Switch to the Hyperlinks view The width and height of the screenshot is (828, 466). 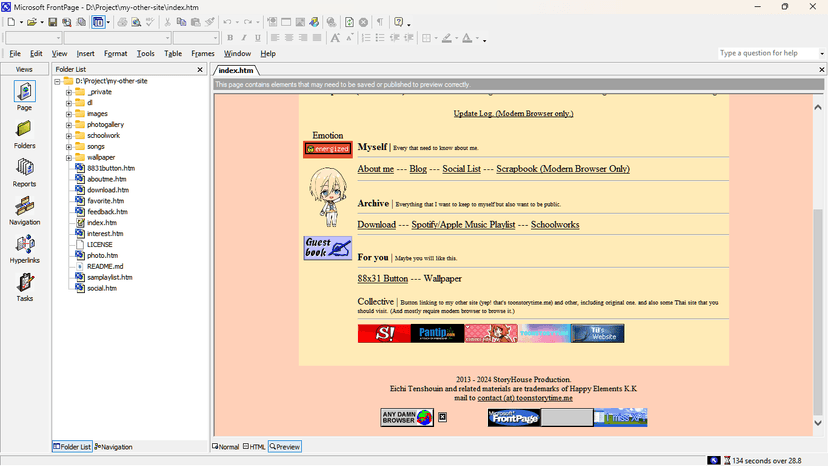(24, 247)
